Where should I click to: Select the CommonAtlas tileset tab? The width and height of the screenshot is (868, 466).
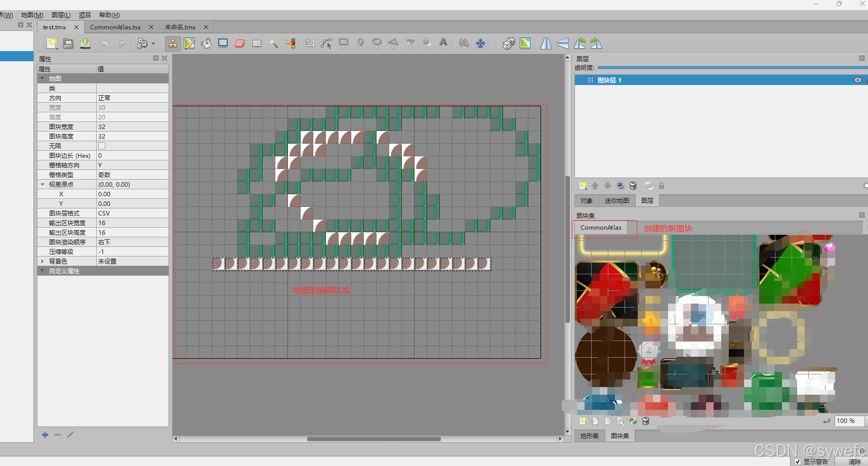[601, 228]
